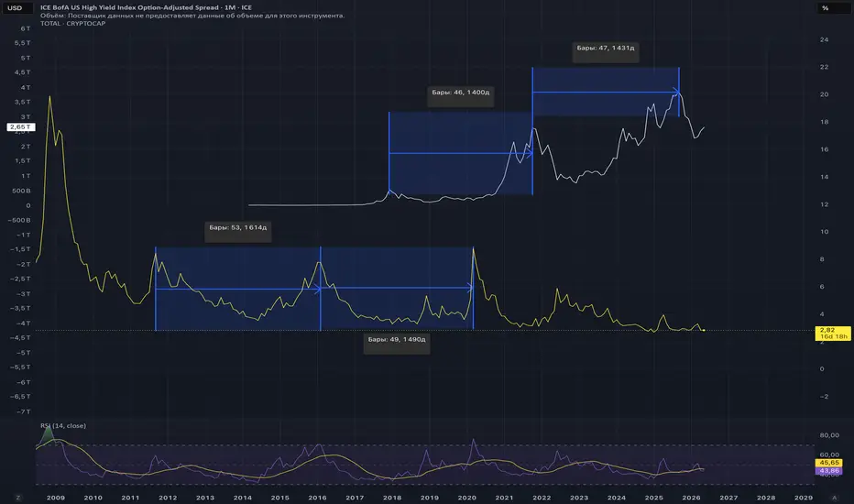Click the 2026 mark on the time axis
854x504 pixels.
point(691,498)
